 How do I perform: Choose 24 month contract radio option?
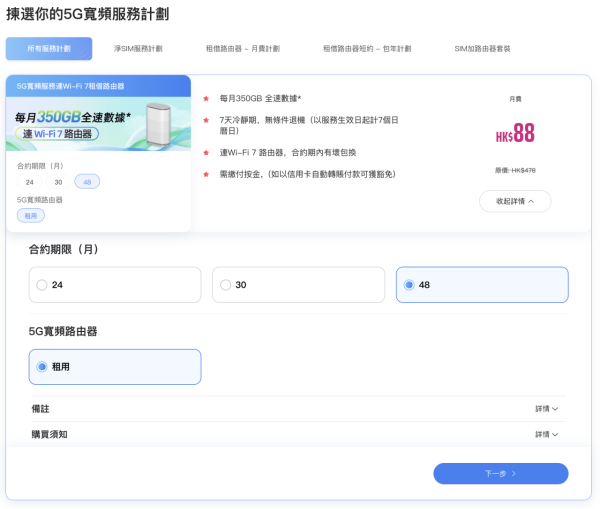coord(115,285)
